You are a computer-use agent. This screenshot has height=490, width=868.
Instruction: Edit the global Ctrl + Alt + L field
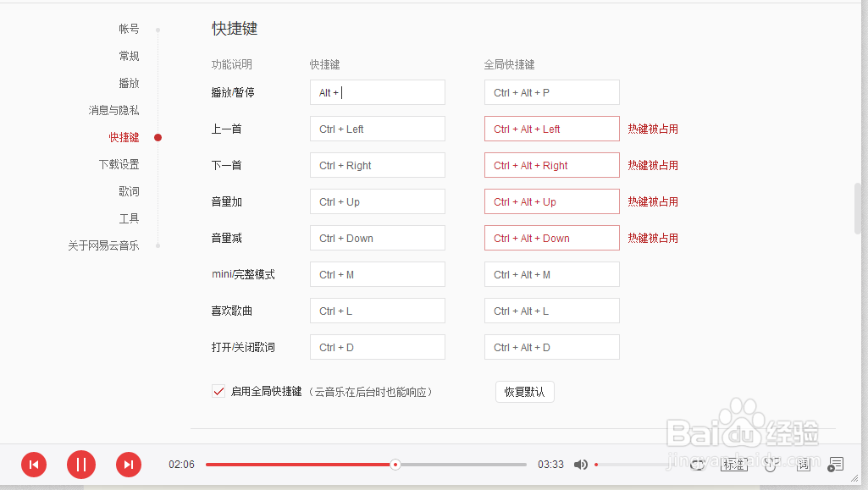552,311
